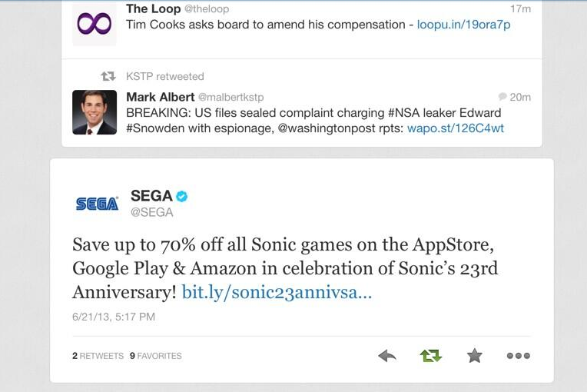Image resolution: width=587 pixels, height=392 pixels.
Task: Toggle retweet on SEGA tweet
Action: [x=431, y=356]
